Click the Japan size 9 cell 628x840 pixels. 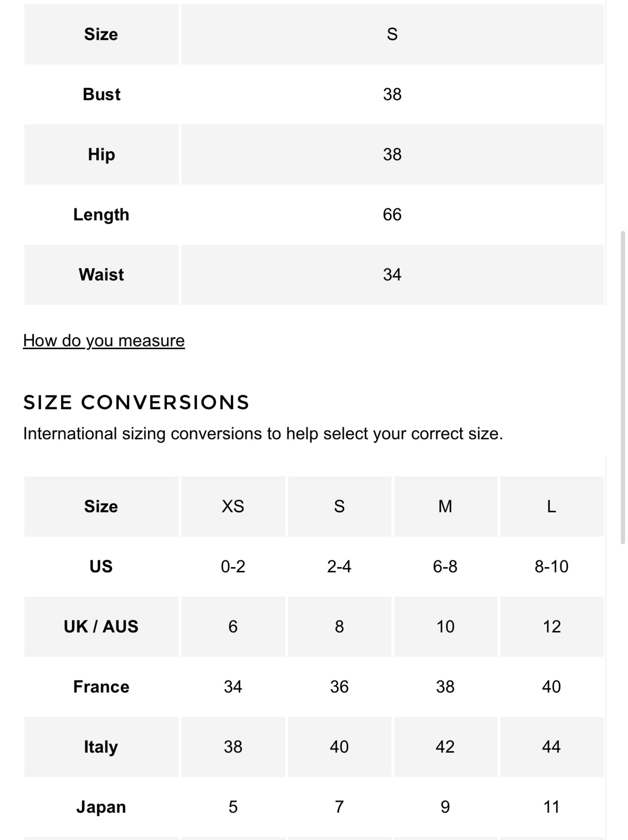445,807
